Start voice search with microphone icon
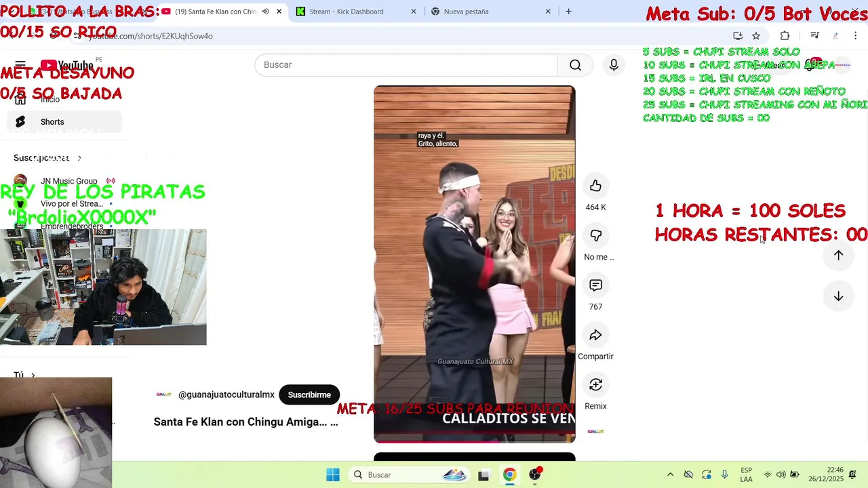Viewport: 868px width, 488px height. click(x=614, y=65)
